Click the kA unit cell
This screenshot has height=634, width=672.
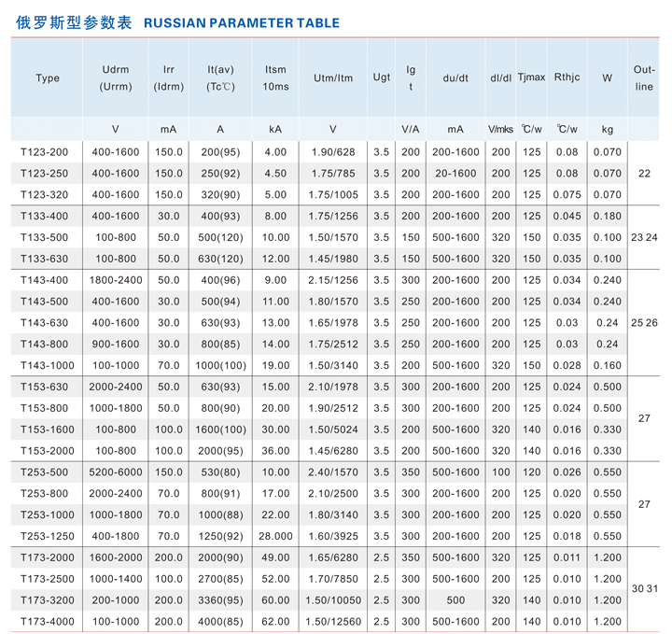(x=275, y=129)
